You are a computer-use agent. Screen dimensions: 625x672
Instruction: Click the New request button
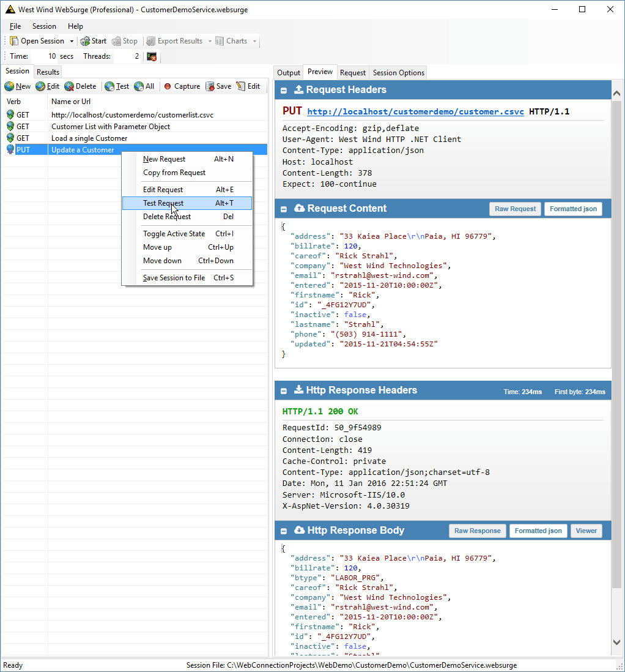tap(18, 86)
